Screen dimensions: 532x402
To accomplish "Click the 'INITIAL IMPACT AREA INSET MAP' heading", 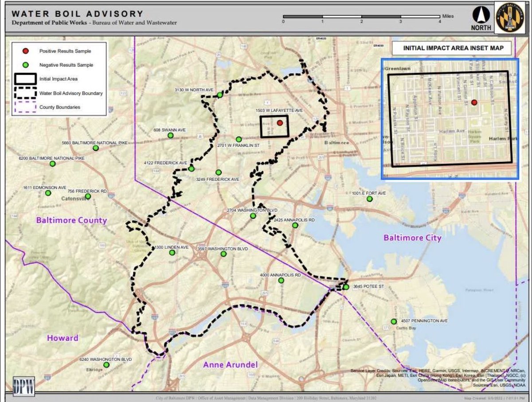I will pos(453,48).
